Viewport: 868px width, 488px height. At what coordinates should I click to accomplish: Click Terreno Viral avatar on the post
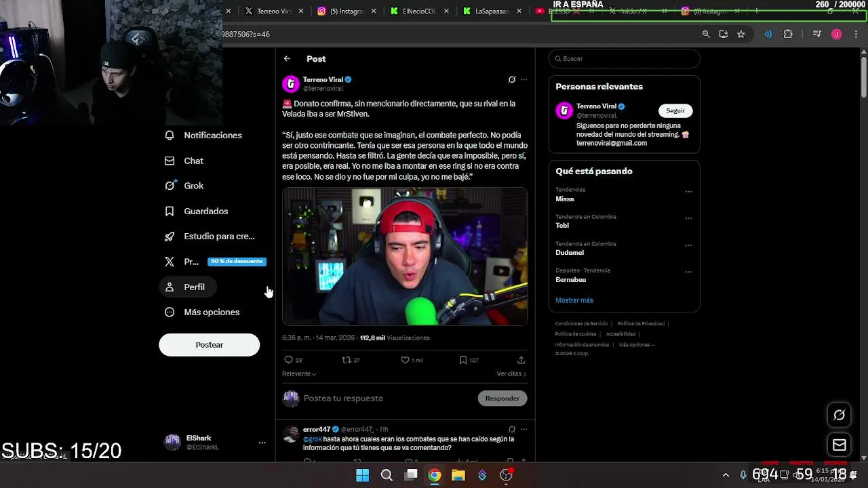[291, 84]
